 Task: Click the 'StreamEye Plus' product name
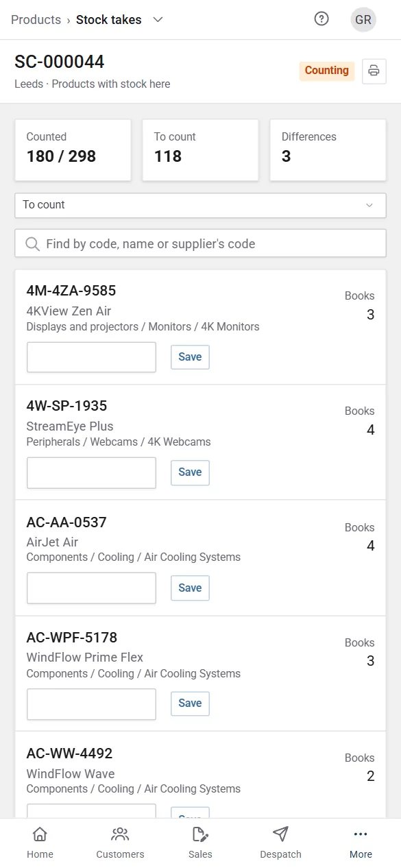(x=70, y=426)
